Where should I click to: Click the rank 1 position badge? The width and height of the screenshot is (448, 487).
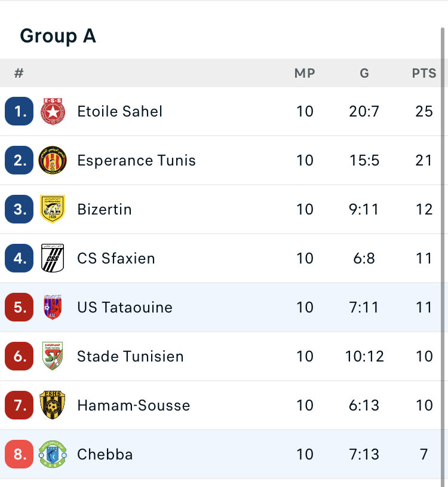(x=19, y=111)
